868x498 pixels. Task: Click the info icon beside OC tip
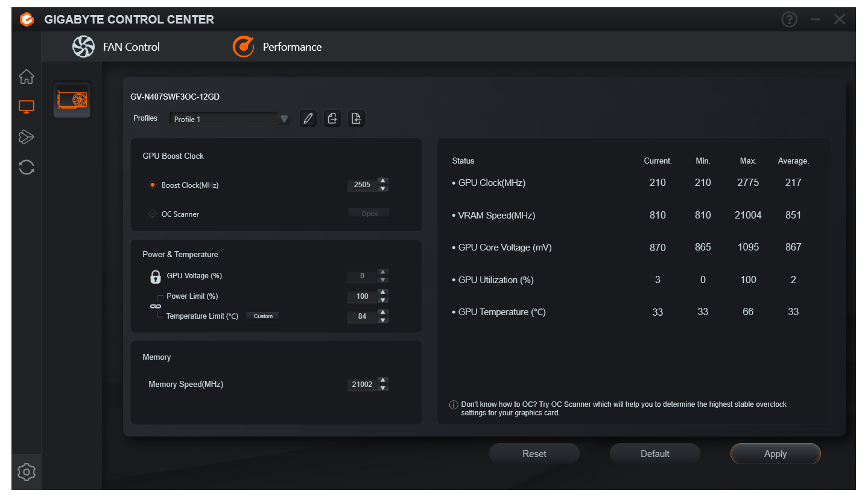tap(454, 405)
